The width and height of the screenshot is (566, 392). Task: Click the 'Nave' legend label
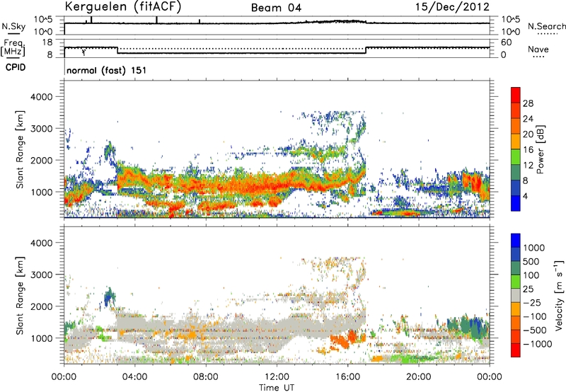pyautogui.click(x=538, y=49)
